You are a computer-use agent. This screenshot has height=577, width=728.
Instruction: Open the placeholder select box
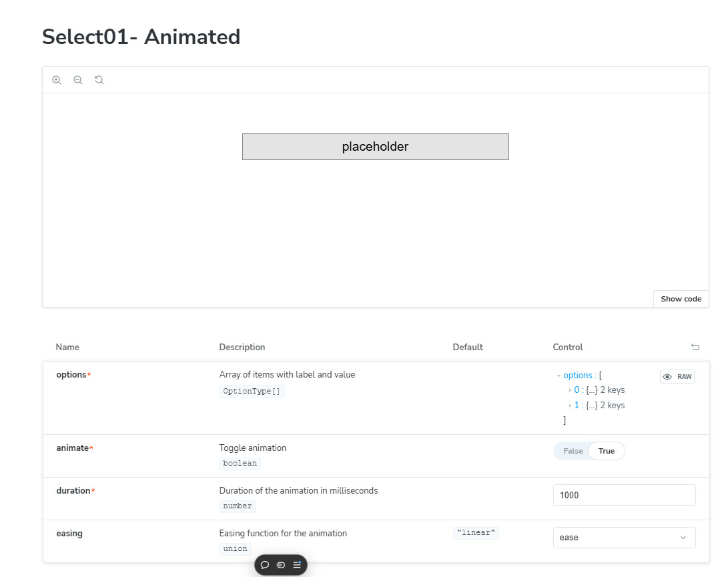tap(375, 147)
